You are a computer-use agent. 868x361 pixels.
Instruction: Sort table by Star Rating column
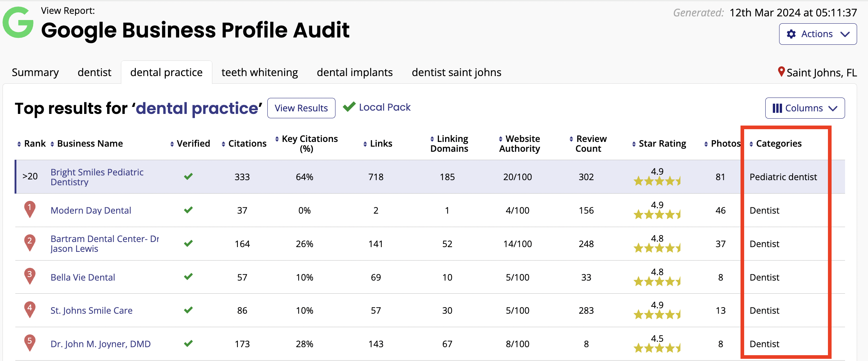tap(659, 144)
